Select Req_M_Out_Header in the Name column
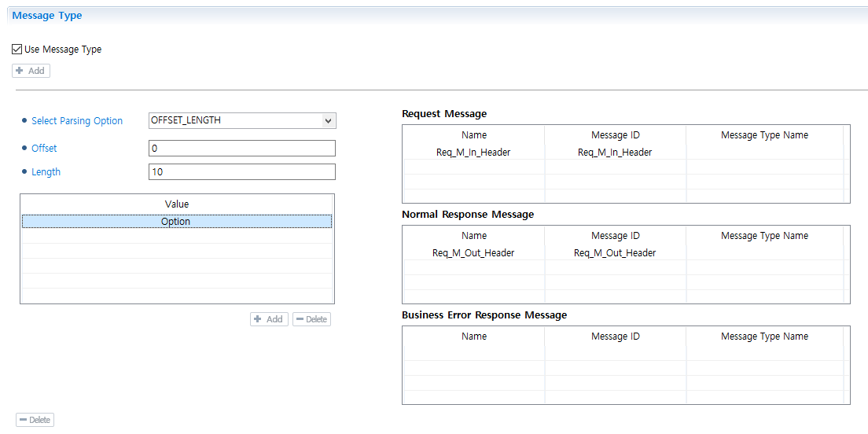This screenshot has width=868, height=434. [x=473, y=253]
